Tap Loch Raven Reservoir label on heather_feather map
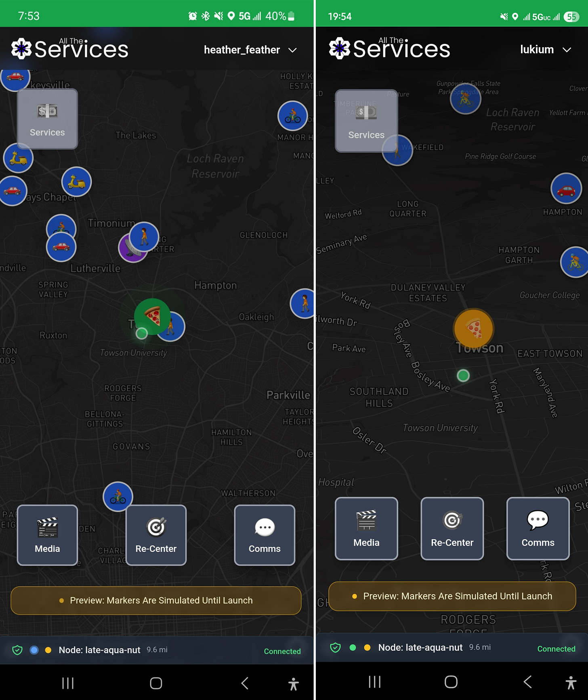588x700 pixels. (215, 166)
